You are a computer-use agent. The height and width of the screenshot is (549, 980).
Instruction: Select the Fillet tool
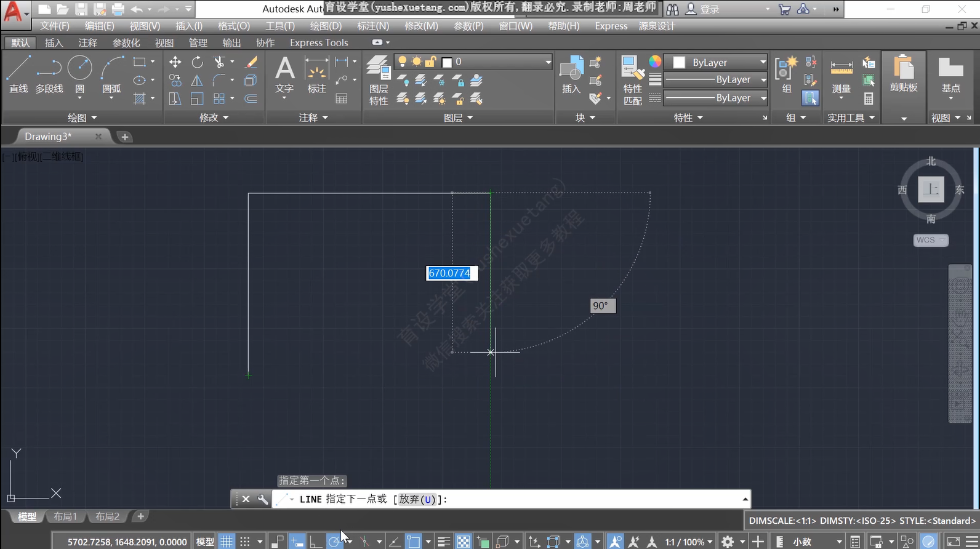coord(219,81)
